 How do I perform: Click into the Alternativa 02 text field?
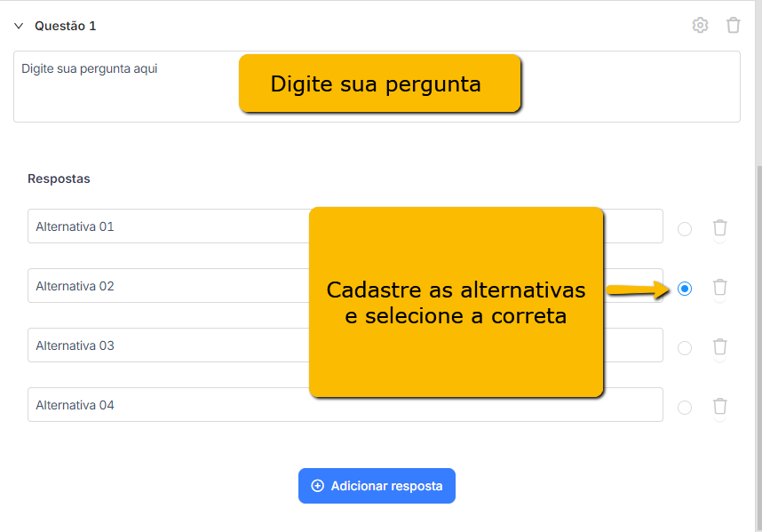(345, 286)
